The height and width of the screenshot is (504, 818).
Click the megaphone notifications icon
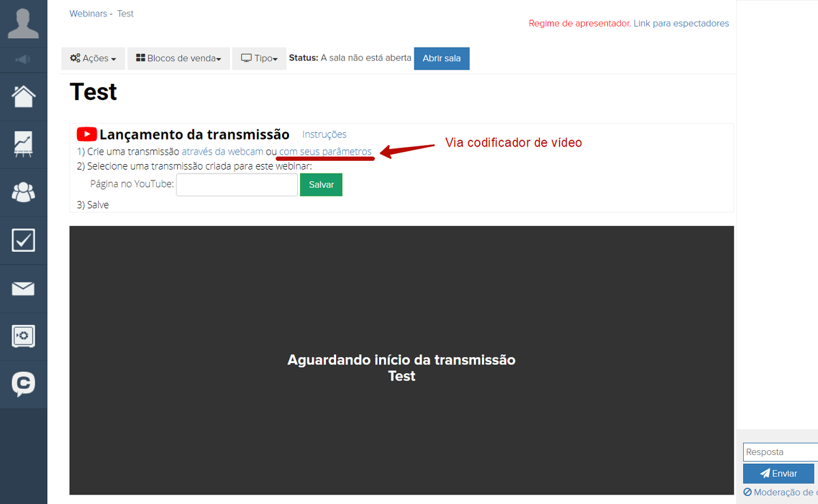click(23, 60)
